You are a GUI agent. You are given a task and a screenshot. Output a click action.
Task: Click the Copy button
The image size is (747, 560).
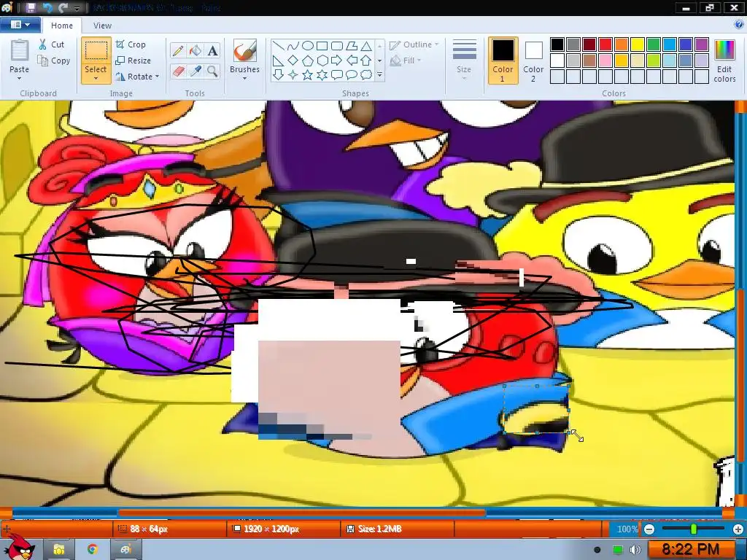point(54,61)
